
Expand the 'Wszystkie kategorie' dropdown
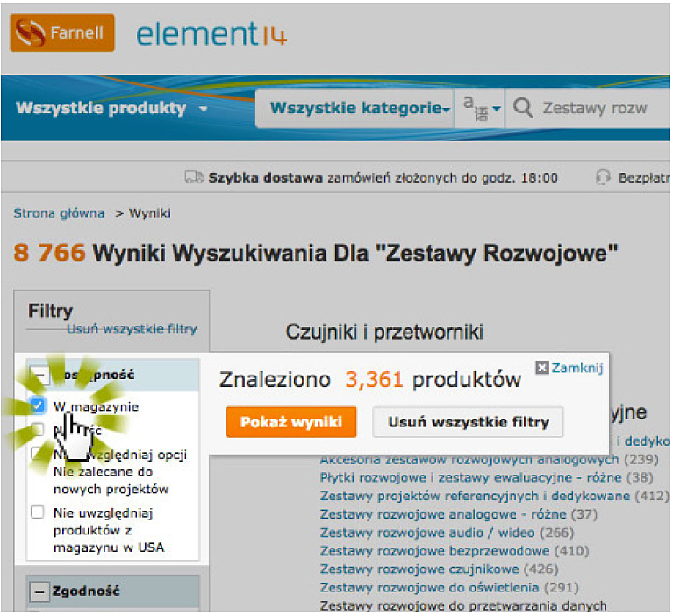[x=360, y=109]
